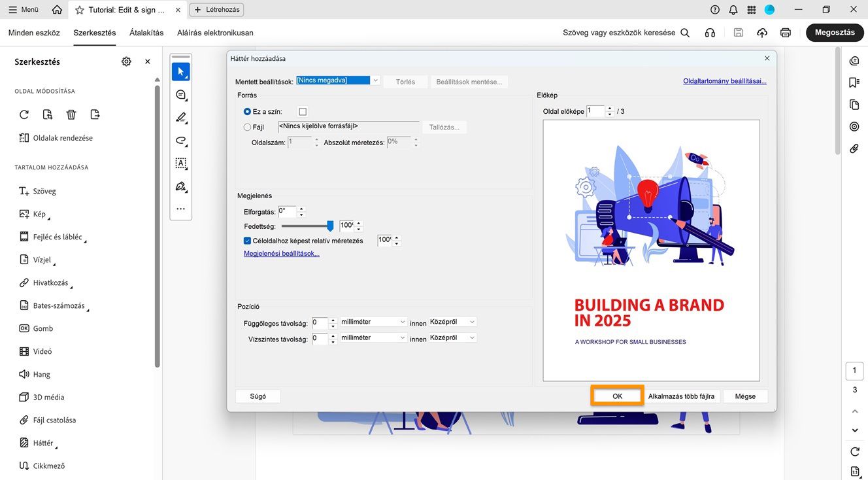Select the Fájl radio button
This screenshot has height=480, width=868.
tap(247, 128)
